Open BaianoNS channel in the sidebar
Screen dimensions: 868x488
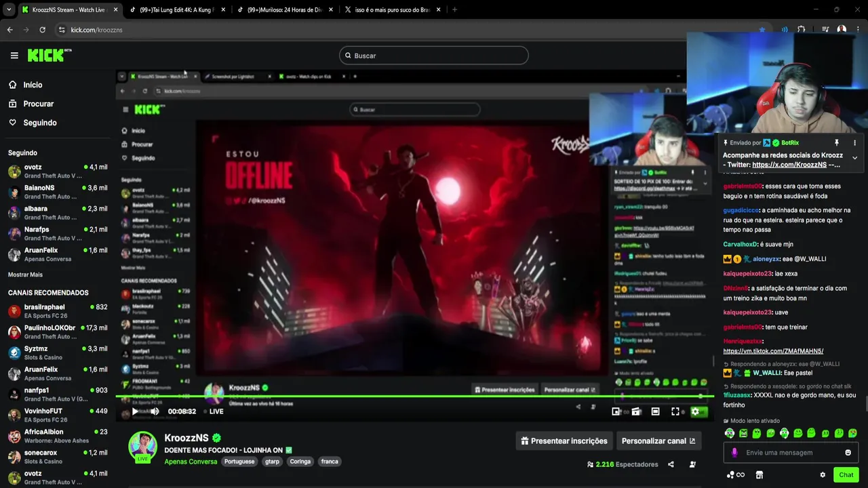(x=58, y=192)
